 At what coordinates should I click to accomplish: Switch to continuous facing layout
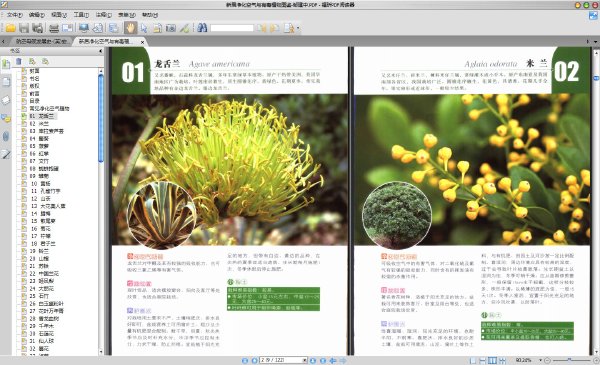(x=502, y=360)
